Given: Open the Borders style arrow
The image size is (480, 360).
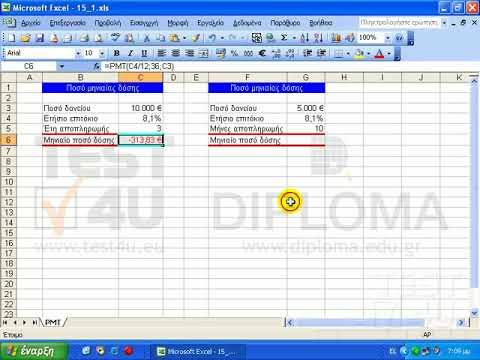Looking at the screenshot, I should [x=348, y=53].
